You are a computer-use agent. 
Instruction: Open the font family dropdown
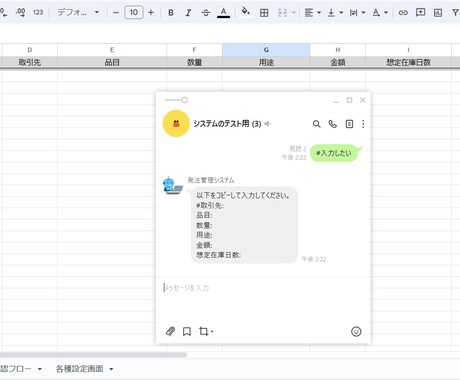click(78, 13)
